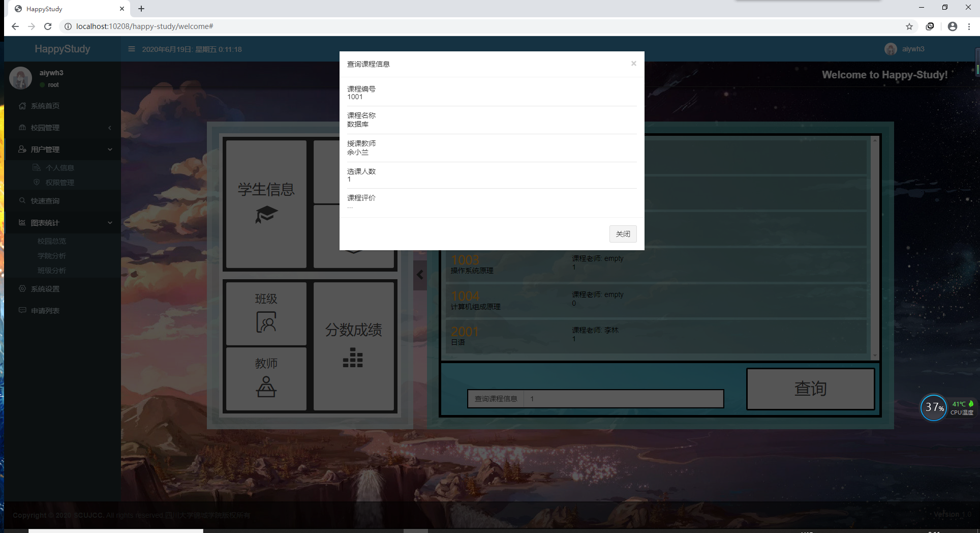Click the 校园管理 sidebar icon

tap(22, 128)
